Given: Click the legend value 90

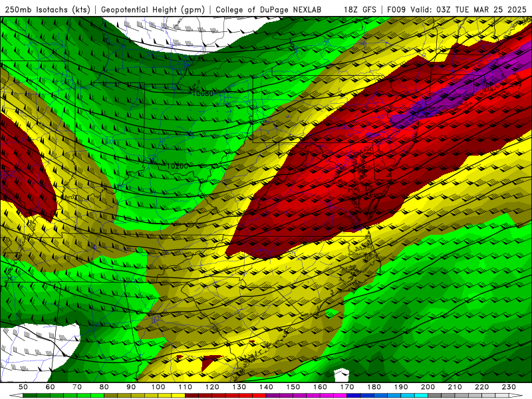Looking at the screenshot, I should pyautogui.click(x=131, y=387).
